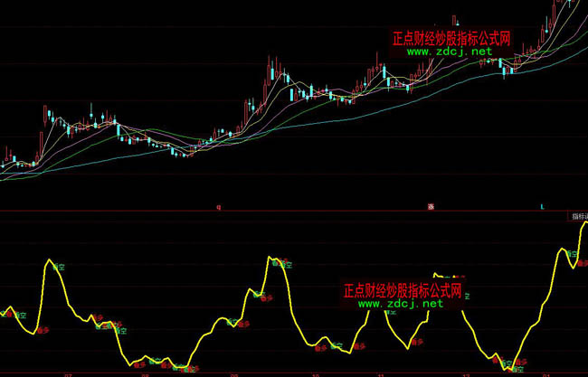
Task: Click green 做空 signal at first indicator peak
Action: pyautogui.click(x=59, y=268)
